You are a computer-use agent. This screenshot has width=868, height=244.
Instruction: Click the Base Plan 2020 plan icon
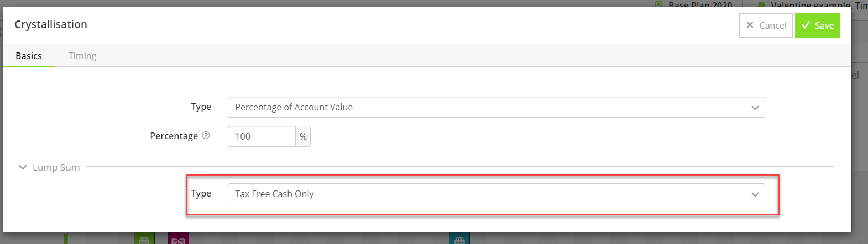pyautogui.click(x=658, y=4)
